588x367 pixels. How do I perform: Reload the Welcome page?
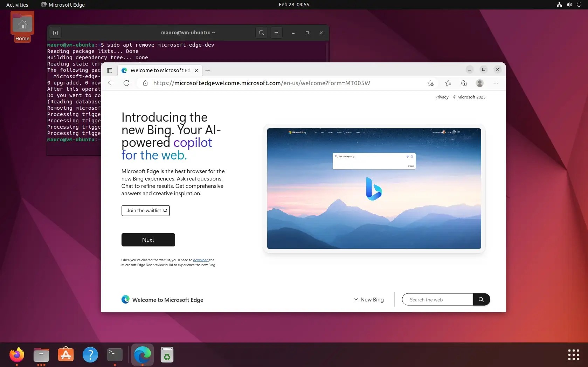point(126,83)
